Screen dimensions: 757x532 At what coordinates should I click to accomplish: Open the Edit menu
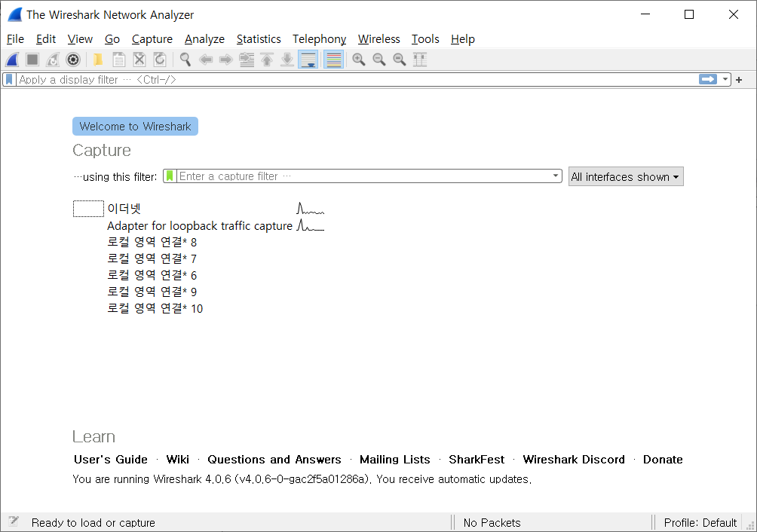(46, 39)
